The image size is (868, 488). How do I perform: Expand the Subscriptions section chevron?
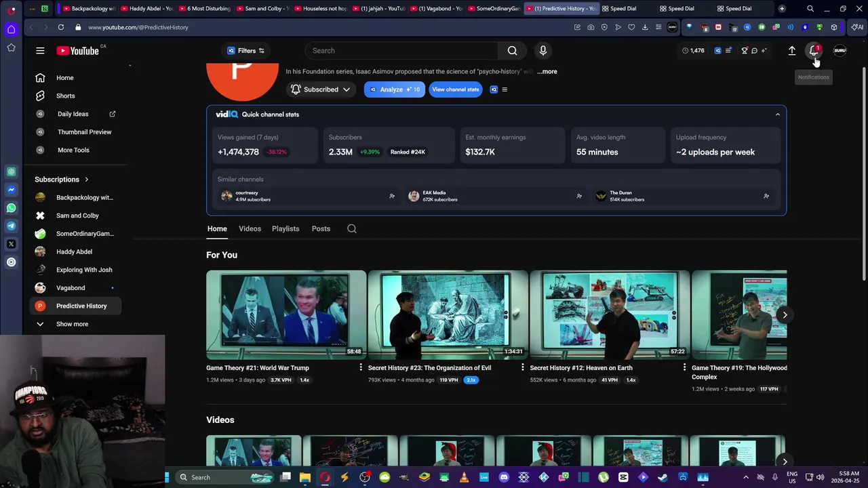[x=86, y=180]
